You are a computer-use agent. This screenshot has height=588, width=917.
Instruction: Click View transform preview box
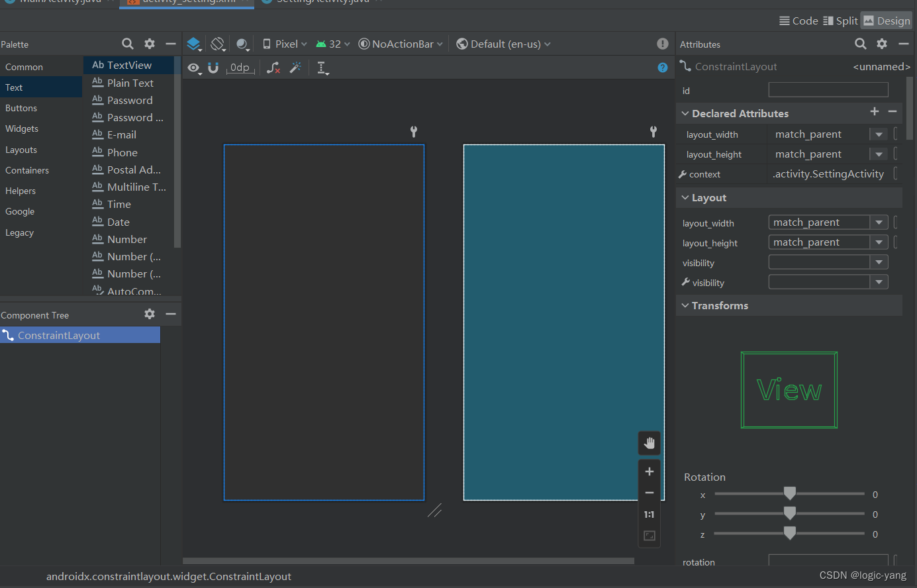coord(789,390)
